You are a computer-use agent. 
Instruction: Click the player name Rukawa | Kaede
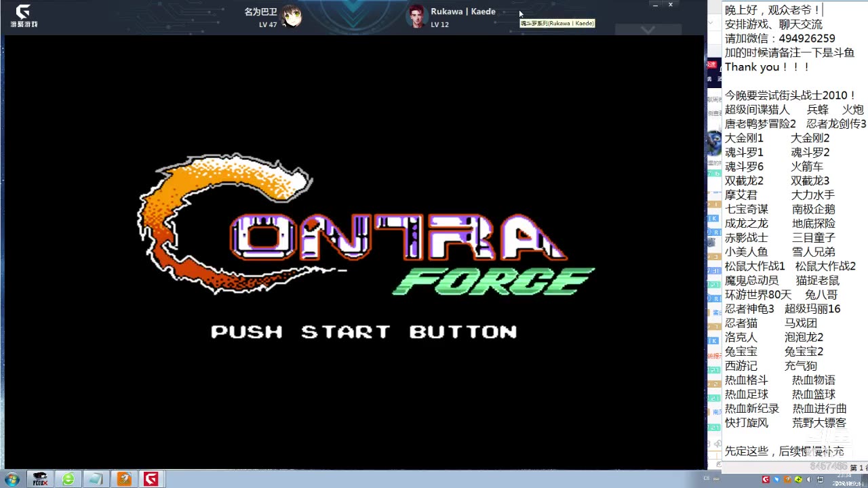[463, 12]
